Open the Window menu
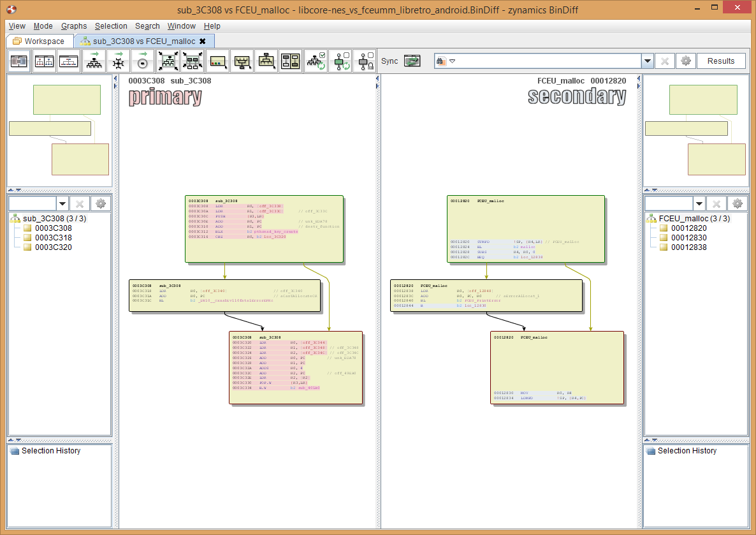This screenshot has width=756, height=535. pyautogui.click(x=181, y=26)
